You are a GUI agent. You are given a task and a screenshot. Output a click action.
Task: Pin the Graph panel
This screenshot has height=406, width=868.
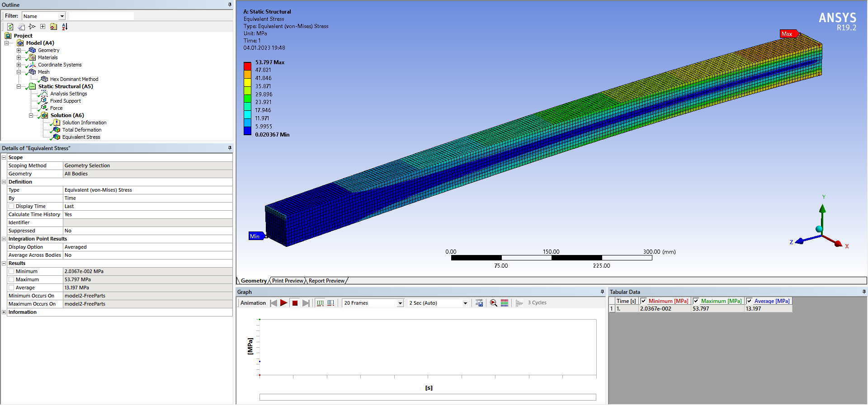602,292
